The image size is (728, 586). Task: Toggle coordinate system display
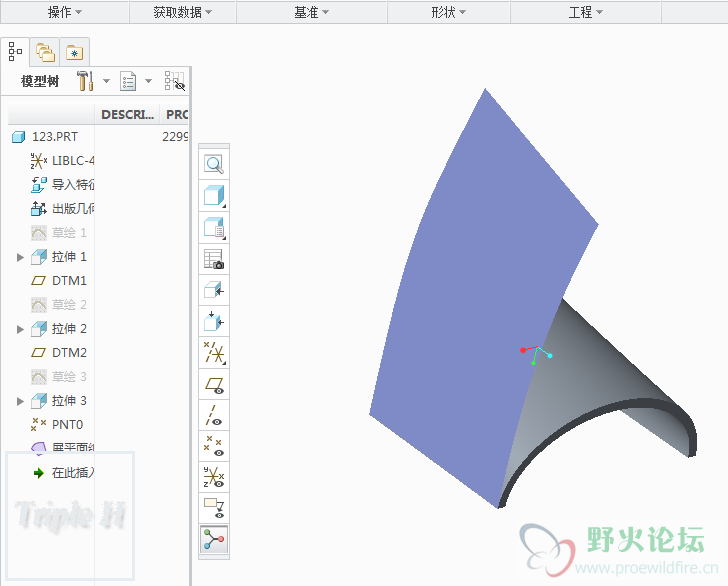pyautogui.click(x=214, y=477)
